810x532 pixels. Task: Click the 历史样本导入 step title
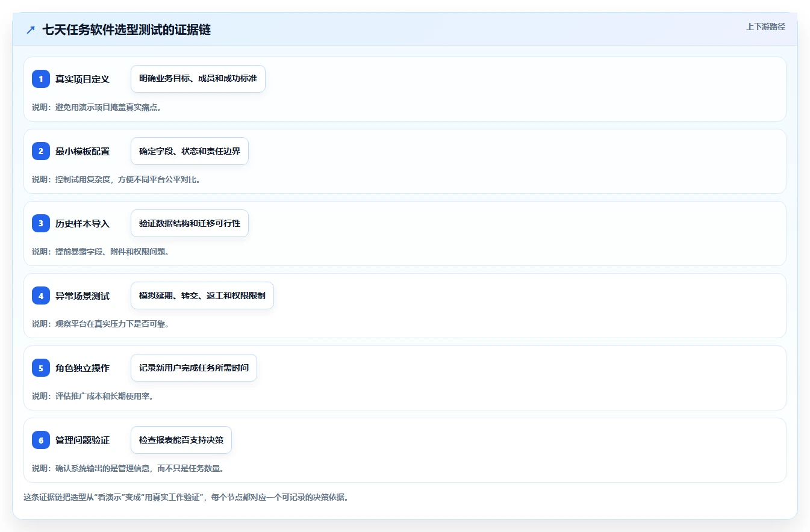point(83,223)
